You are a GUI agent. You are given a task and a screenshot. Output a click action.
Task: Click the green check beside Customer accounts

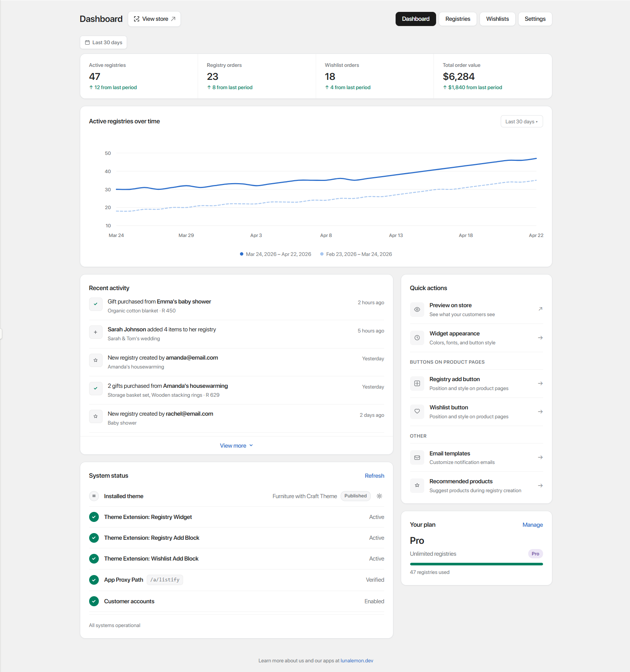[x=94, y=601]
